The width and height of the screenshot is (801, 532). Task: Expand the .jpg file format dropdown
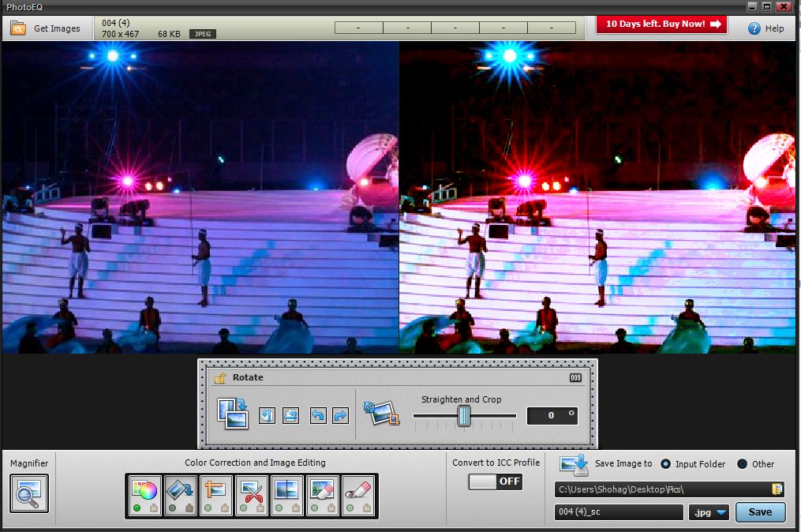click(x=710, y=512)
